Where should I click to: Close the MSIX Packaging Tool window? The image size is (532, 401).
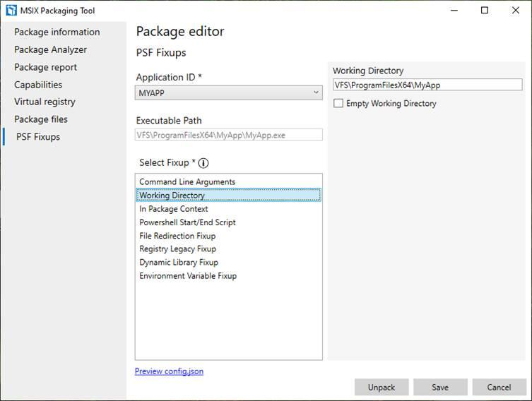click(515, 11)
